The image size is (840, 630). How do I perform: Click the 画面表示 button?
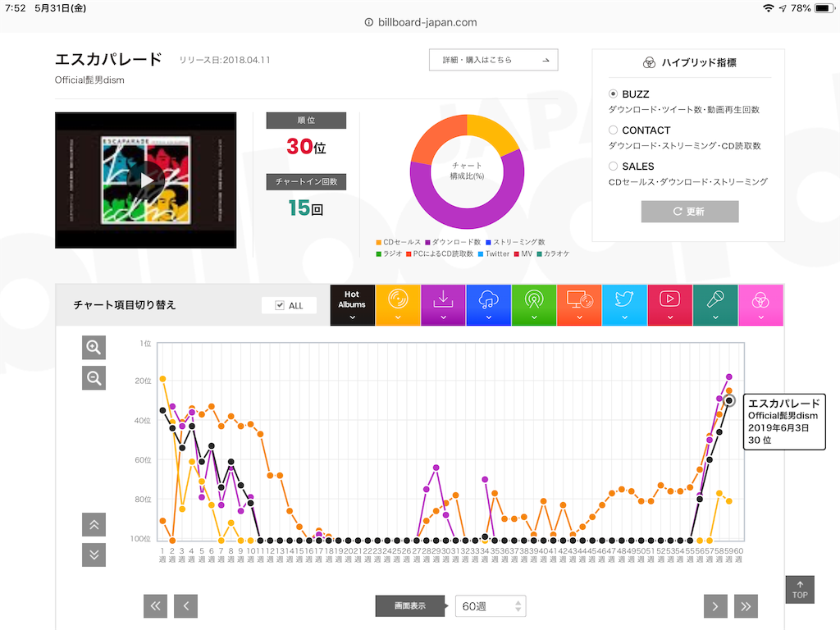tap(410, 606)
